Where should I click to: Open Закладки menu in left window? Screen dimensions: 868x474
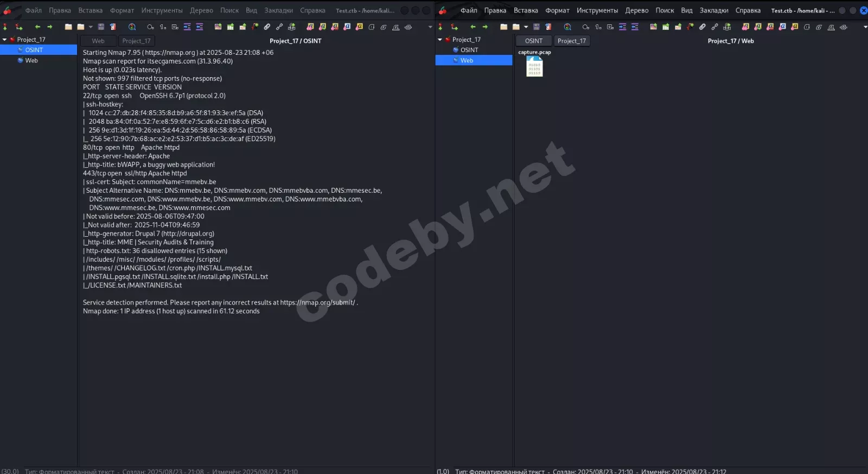pyautogui.click(x=278, y=10)
